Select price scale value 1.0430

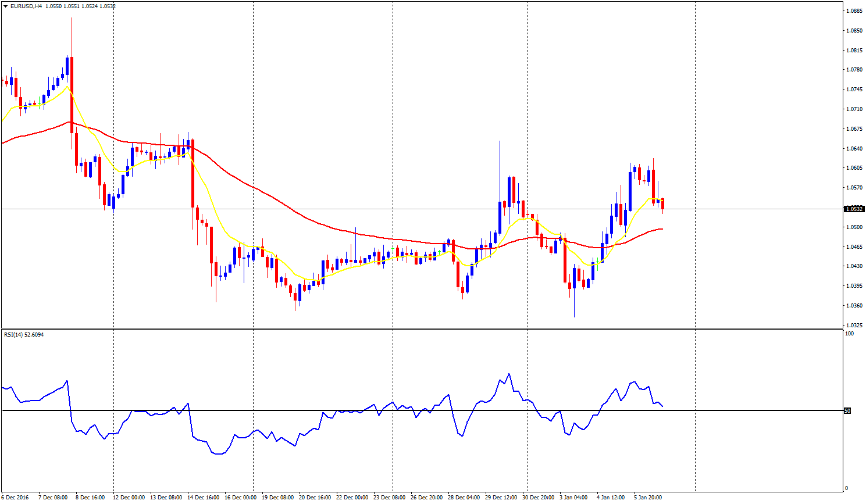854,266
